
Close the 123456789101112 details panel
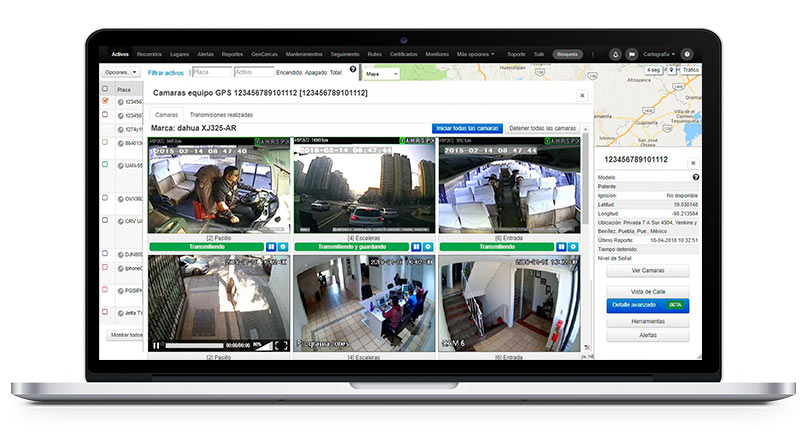click(x=693, y=163)
